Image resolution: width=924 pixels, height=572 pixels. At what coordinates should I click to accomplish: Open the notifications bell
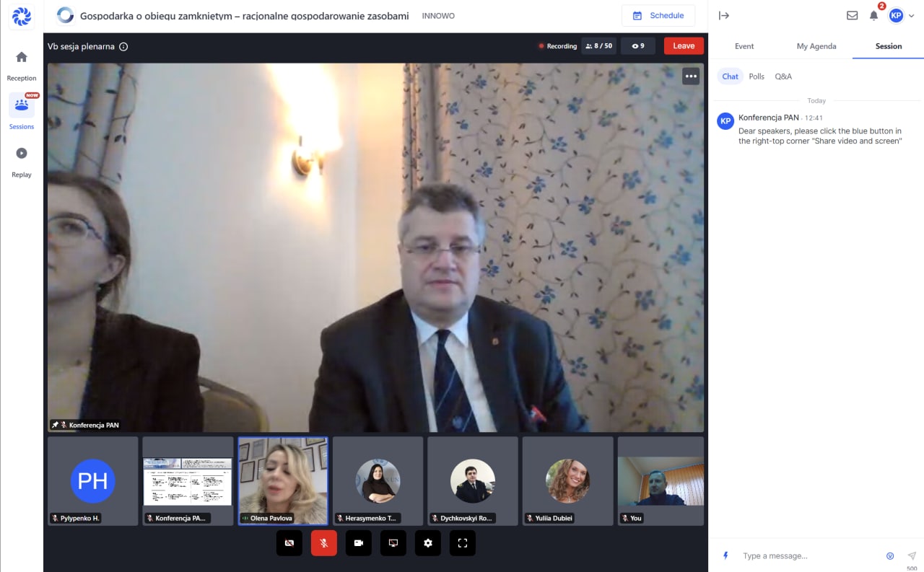[873, 15]
